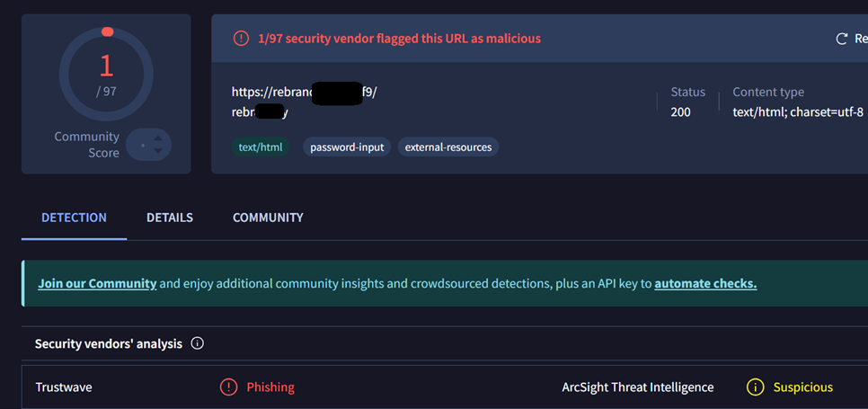Open the COMMUNITY tab
Image resolution: width=868 pixels, height=409 pixels.
268,218
